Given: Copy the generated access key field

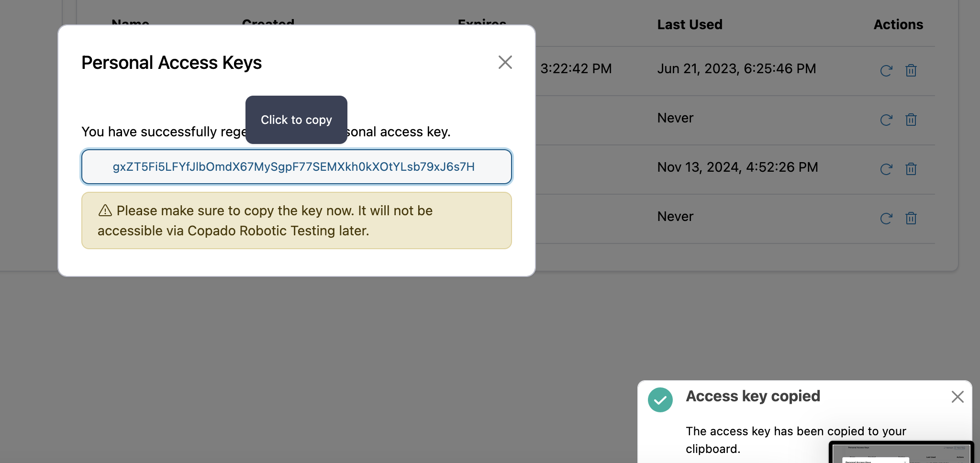Looking at the screenshot, I should 297,167.
